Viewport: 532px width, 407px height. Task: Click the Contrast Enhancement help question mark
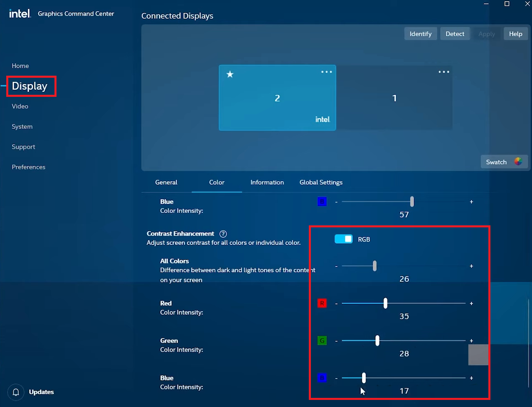point(223,234)
